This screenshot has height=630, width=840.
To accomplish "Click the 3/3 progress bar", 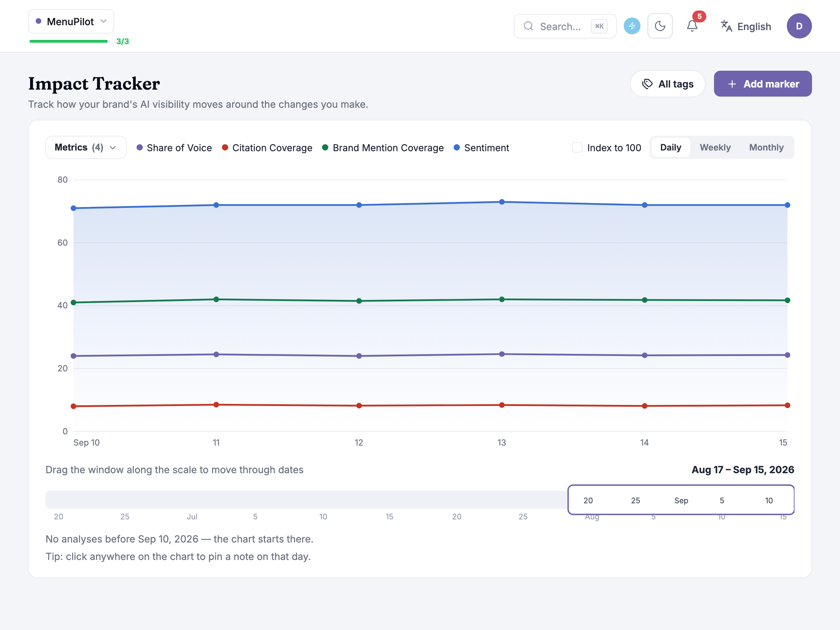I will [69, 41].
